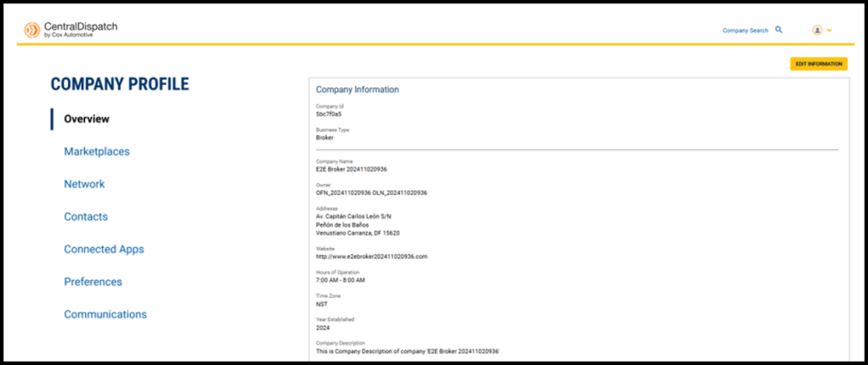Open the Contacts section
This screenshot has width=868, height=365.
[86, 216]
